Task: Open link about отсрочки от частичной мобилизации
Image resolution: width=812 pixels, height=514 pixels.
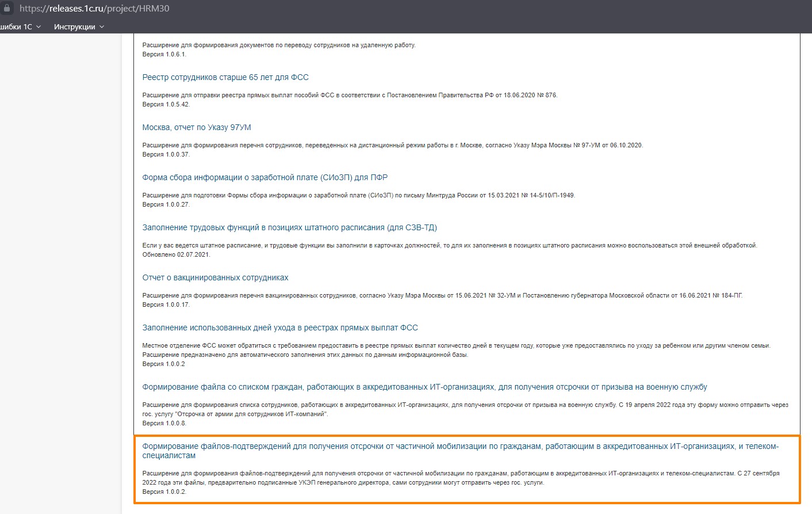Action: [461, 451]
